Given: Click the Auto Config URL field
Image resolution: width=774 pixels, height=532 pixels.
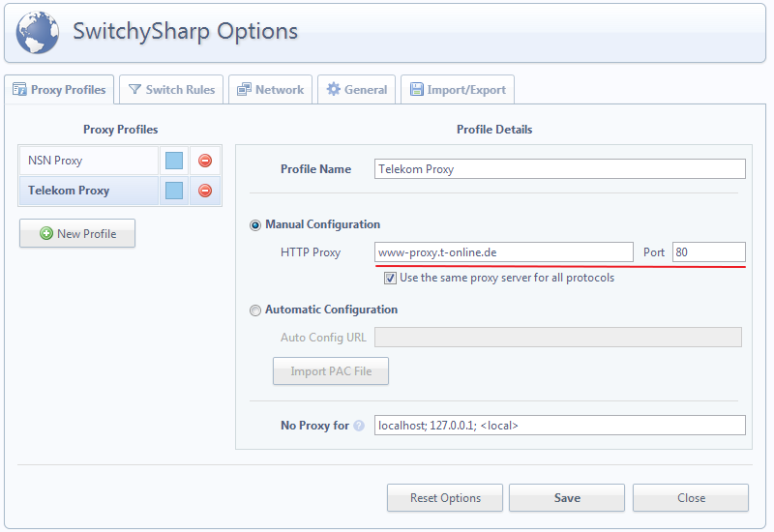Looking at the screenshot, I should pyautogui.click(x=558, y=337).
